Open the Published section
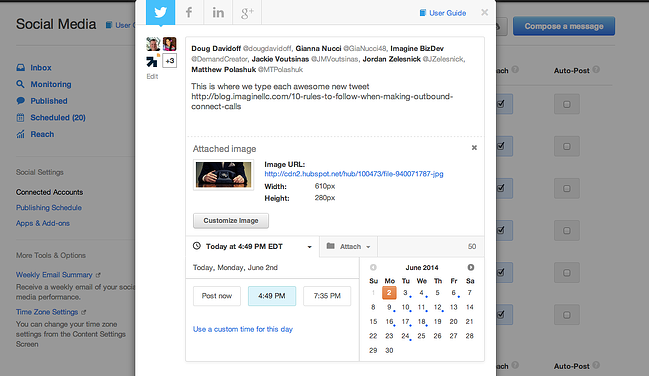 click(x=48, y=101)
